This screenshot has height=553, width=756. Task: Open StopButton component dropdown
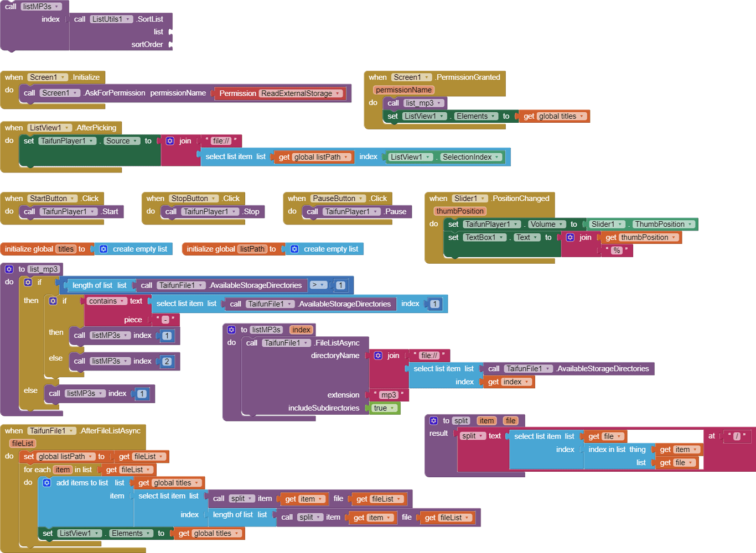(x=194, y=199)
